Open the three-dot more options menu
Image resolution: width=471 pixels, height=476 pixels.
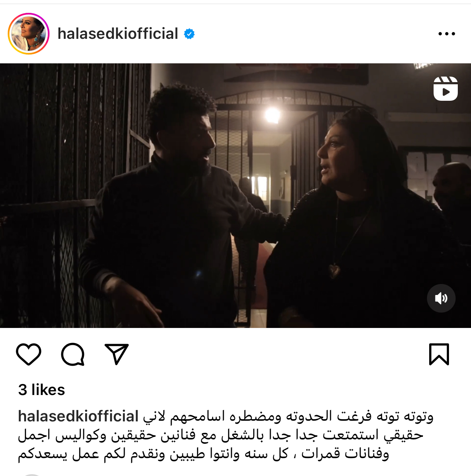[x=446, y=34]
